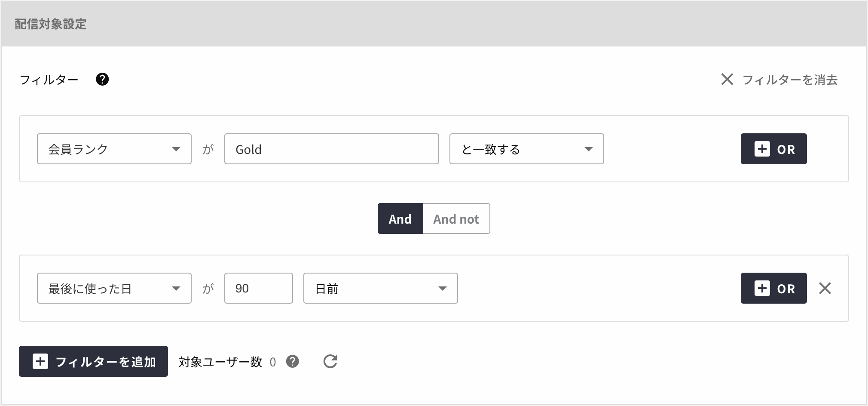Click the help icon beside フィルター label
Image resolution: width=868 pixels, height=406 pixels.
coord(102,80)
